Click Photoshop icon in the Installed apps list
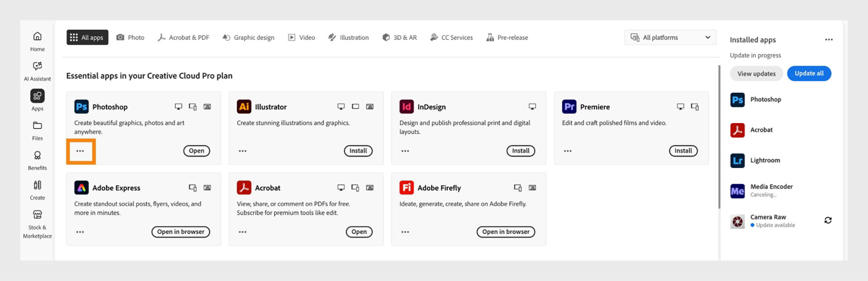The image size is (868, 281). [737, 100]
